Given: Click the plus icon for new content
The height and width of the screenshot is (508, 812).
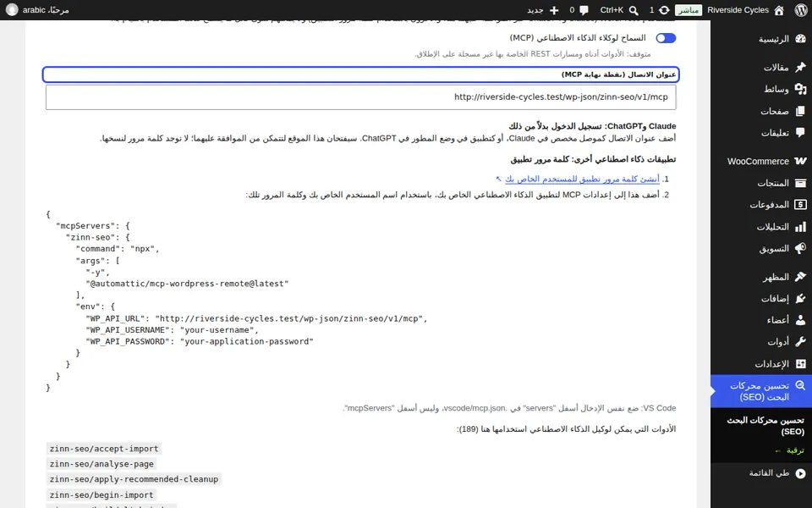Looking at the screenshot, I should coord(554,10).
